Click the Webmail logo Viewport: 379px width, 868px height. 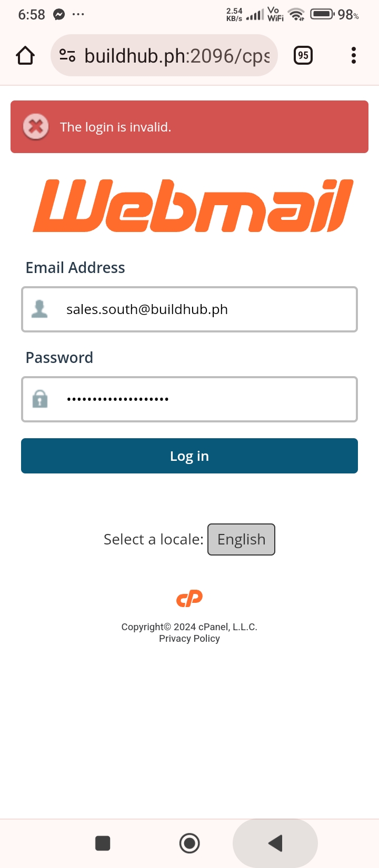click(x=193, y=206)
